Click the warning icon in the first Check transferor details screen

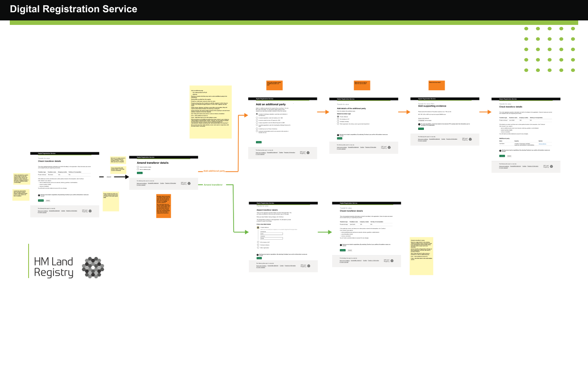point(39,195)
